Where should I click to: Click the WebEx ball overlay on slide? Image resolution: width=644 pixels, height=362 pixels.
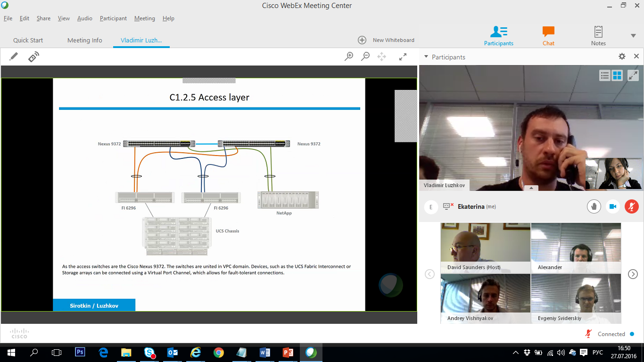tap(391, 285)
